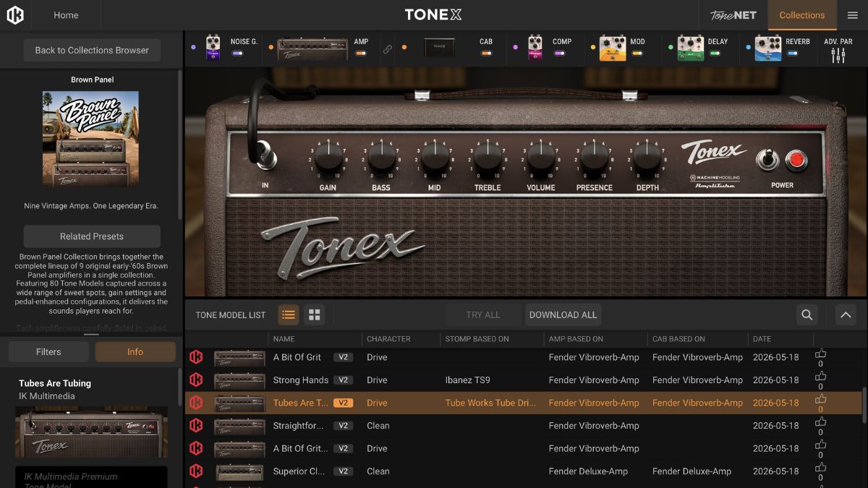Sort list by Amp Based On column
Viewport: 868px width, 488px height.
576,338
